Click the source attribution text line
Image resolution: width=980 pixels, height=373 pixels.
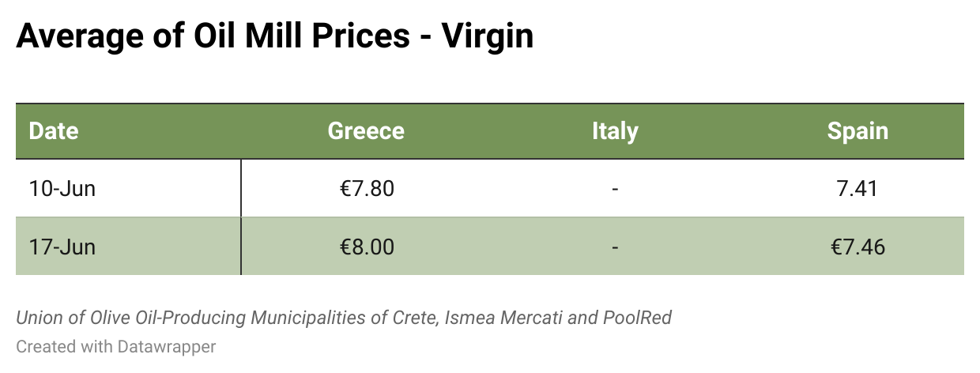(344, 318)
